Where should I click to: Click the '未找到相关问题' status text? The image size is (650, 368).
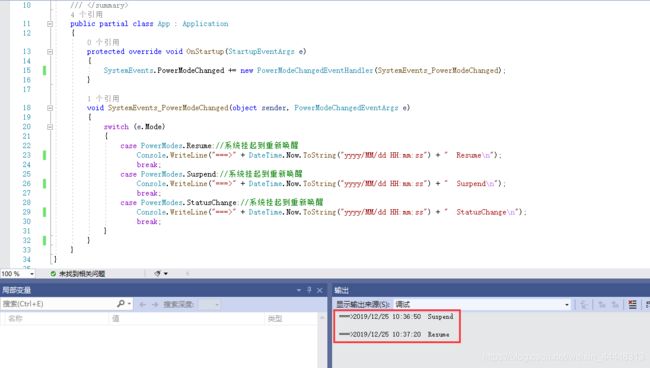coord(82,274)
